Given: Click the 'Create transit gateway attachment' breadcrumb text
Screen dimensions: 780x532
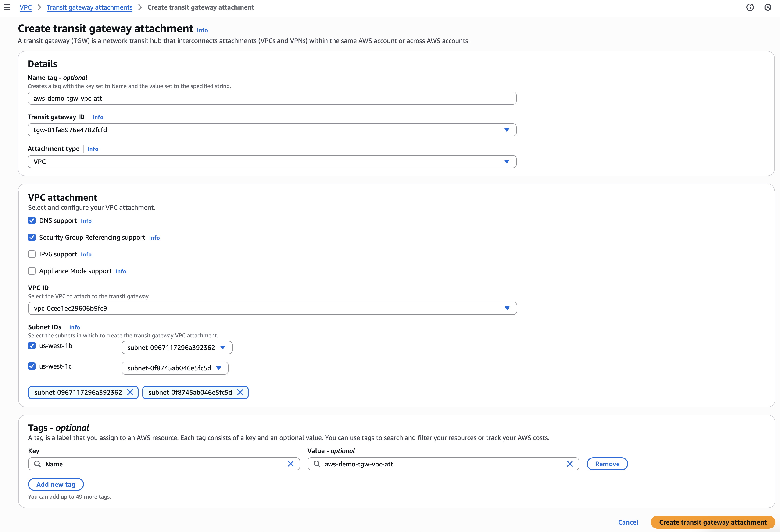Looking at the screenshot, I should (201, 7).
